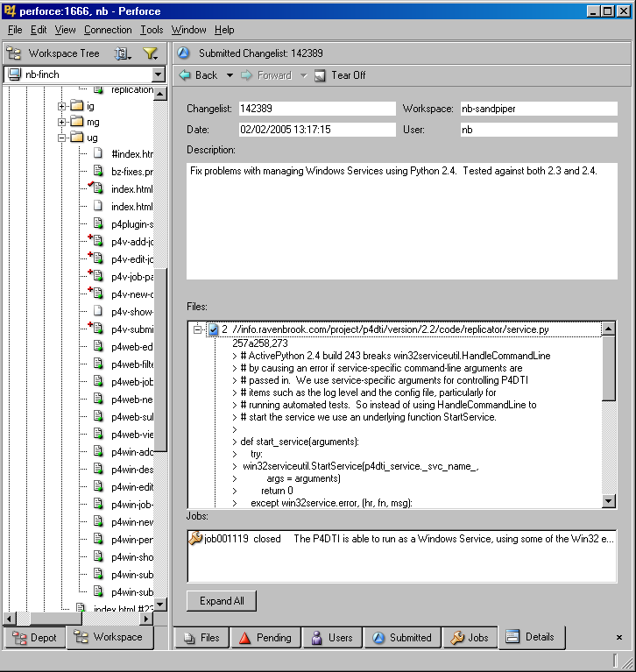Open the Connection menu
The width and height of the screenshot is (636, 672).
coord(108,30)
